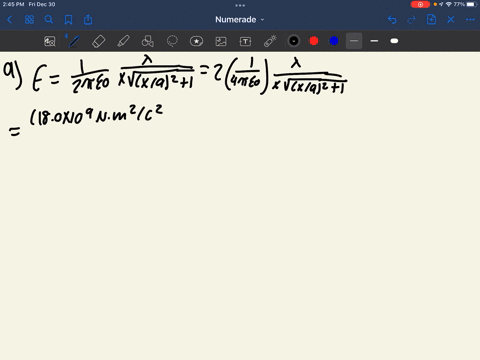480x360 pixels.
Task: Open the zoom window tool
Action: click(x=50, y=41)
